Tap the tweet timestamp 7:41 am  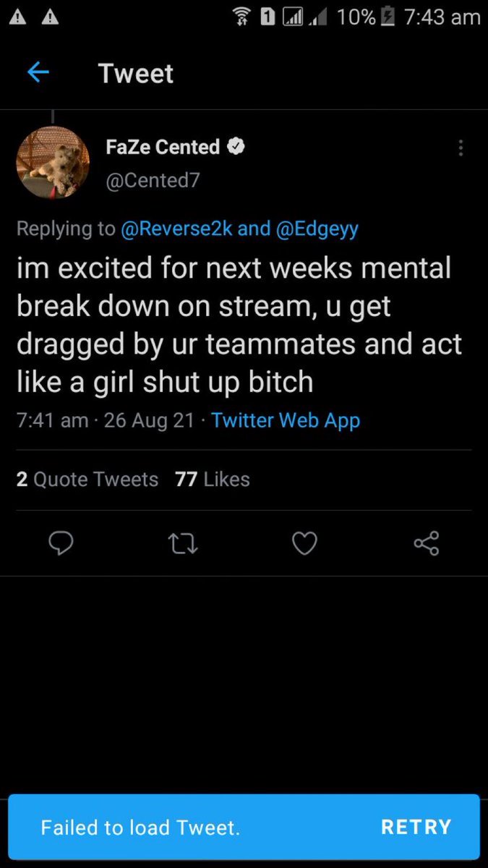[52, 420]
